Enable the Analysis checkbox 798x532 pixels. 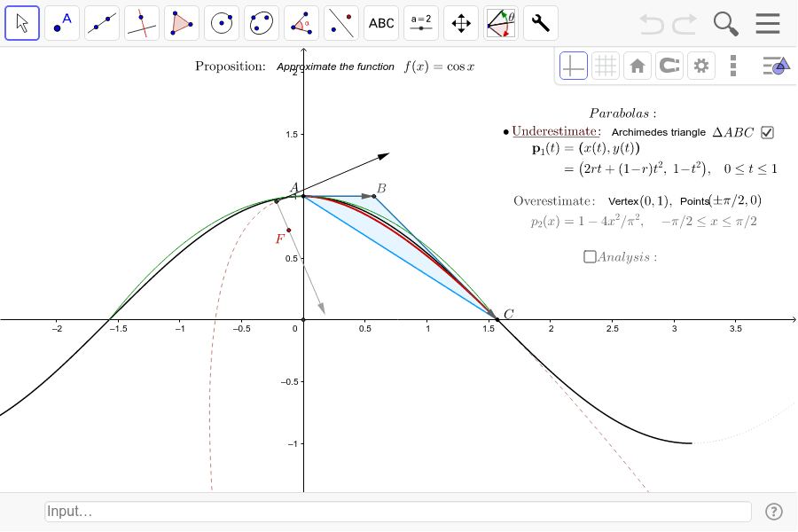pos(590,256)
